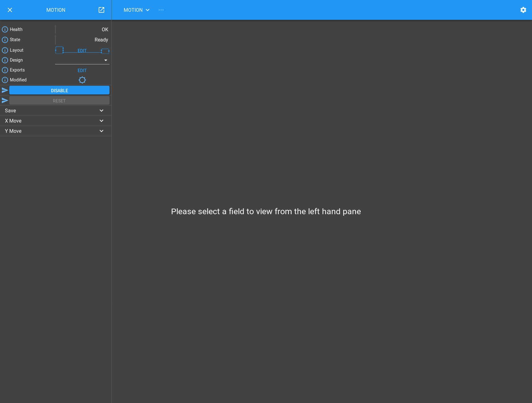Click the info icon next to Health
This screenshot has height=403, width=532.
point(5,29)
